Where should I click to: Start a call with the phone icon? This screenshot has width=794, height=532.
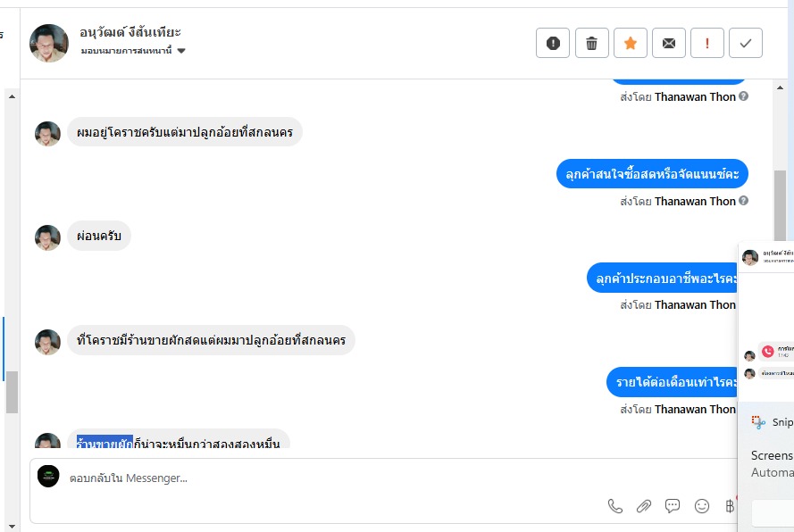pos(615,506)
